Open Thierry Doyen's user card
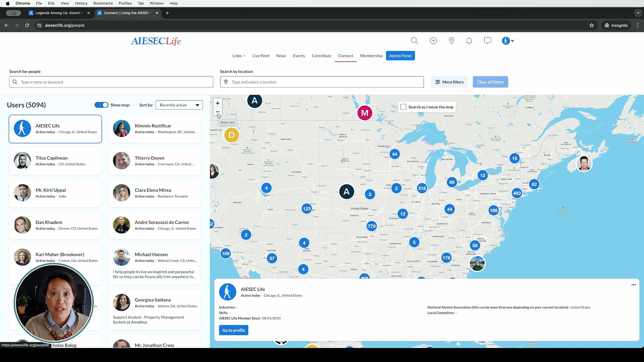644x362 pixels. (x=155, y=161)
